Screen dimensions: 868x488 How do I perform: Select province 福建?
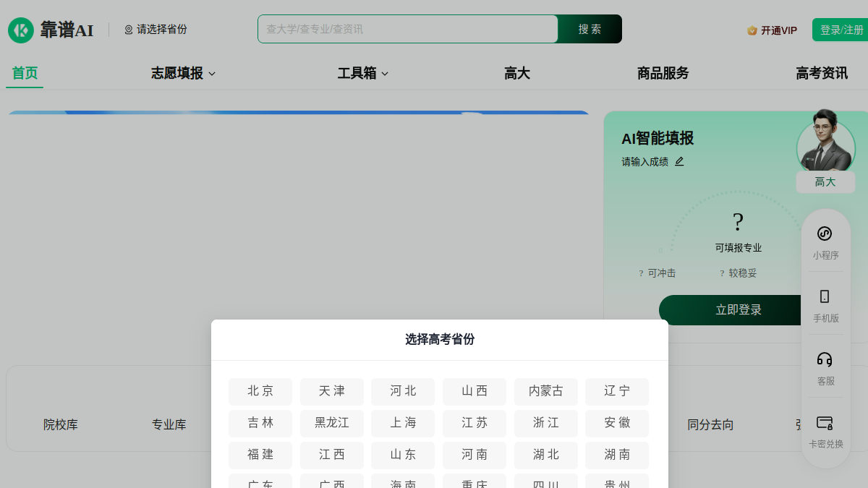pyautogui.click(x=260, y=455)
